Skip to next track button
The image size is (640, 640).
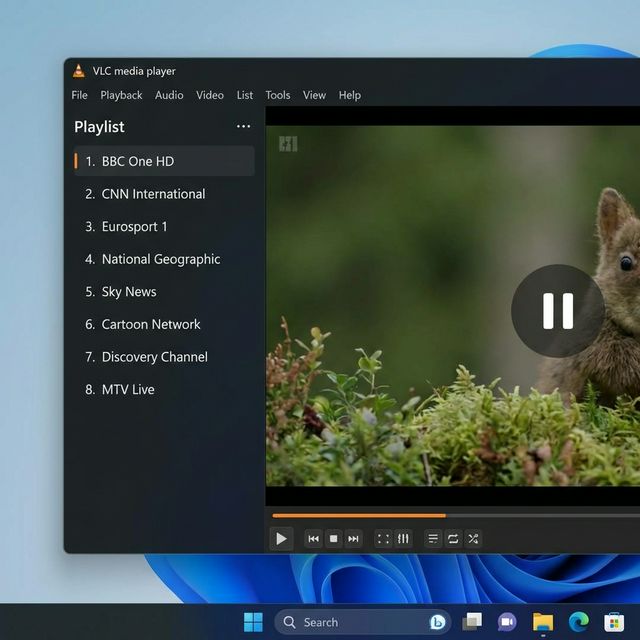353,539
